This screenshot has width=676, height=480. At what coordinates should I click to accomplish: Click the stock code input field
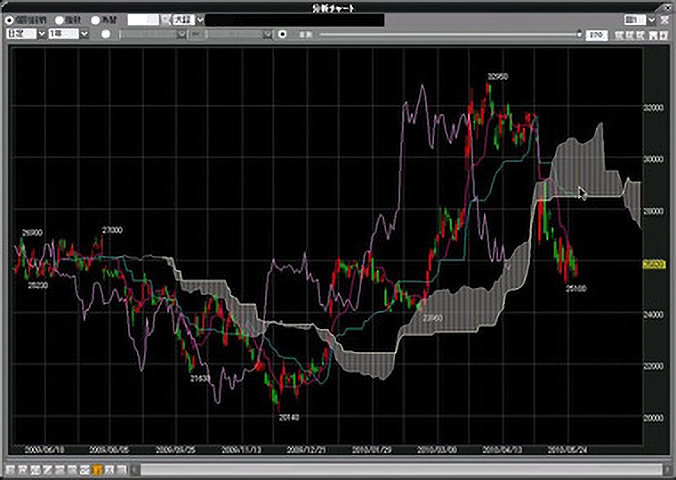[x=141, y=19]
